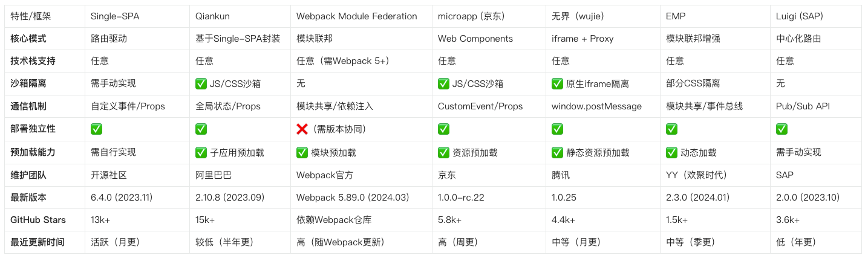This screenshot has height=258, width=868.
Task: Click the 沙箱隔离 row label
Action: pos(28,84)
